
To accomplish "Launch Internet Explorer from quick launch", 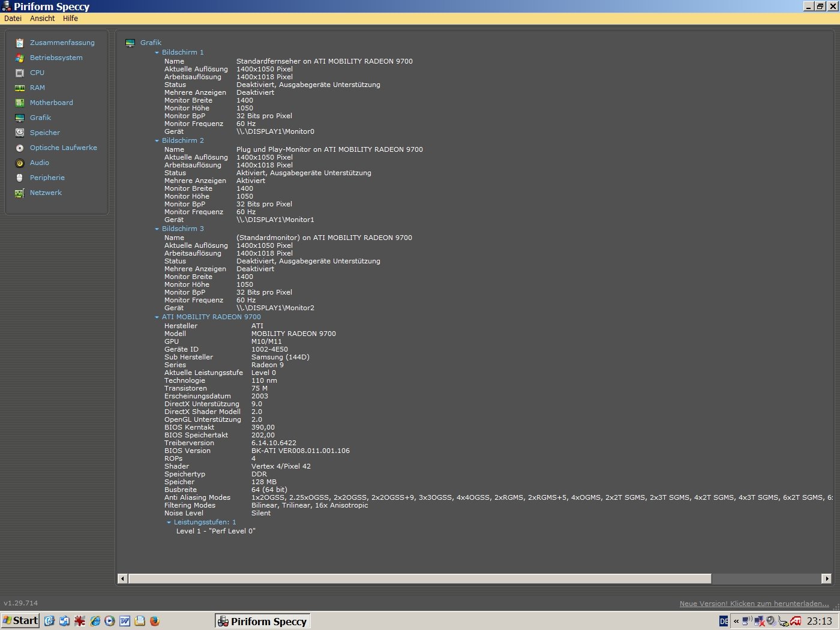I will tap(95, 621).
